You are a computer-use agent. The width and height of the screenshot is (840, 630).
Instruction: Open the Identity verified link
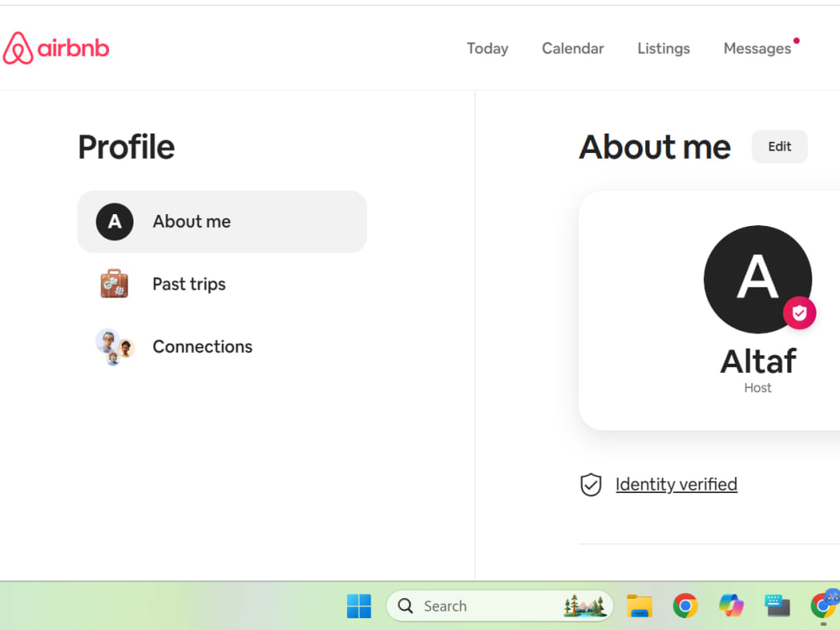tap(676, 485)
